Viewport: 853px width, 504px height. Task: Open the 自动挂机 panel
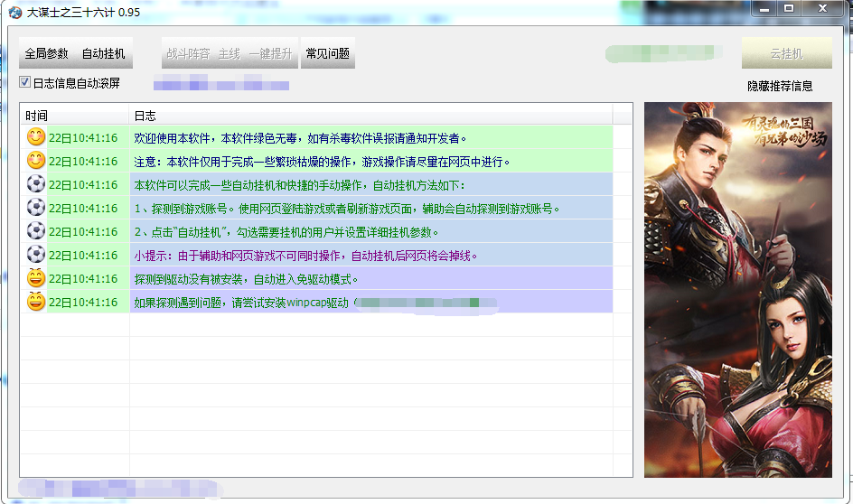[x=103, y=54]
